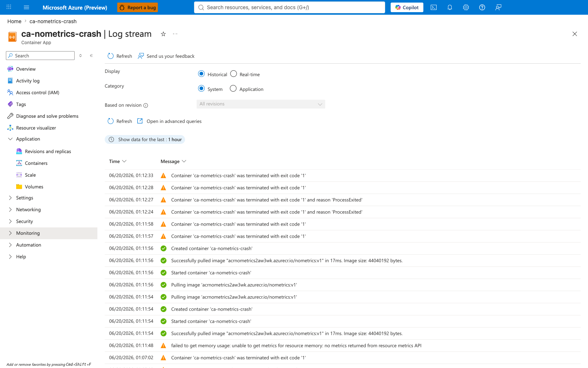Sort by the Message column header
The height and width of the screenshot is (368, 588).
click(x=173, y=161)
